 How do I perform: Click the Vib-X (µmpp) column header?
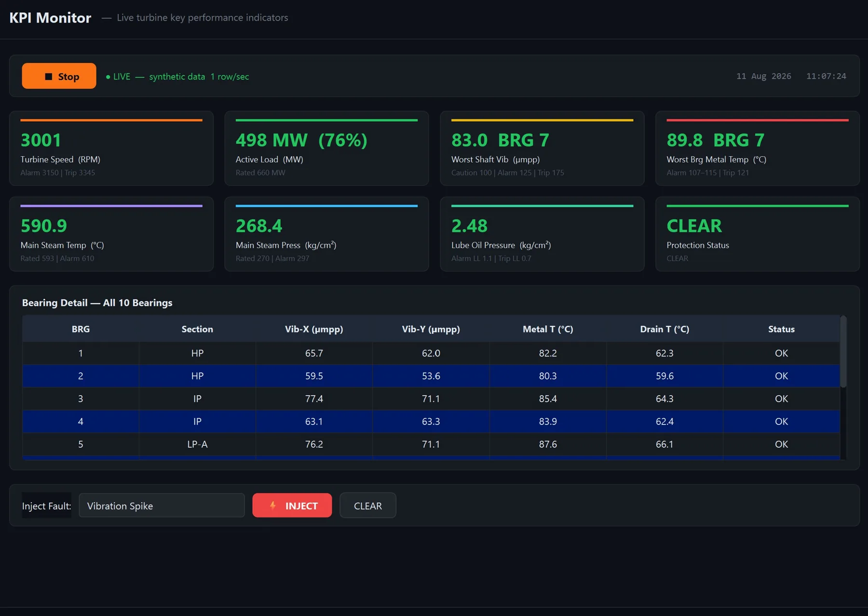coord(314,329)
